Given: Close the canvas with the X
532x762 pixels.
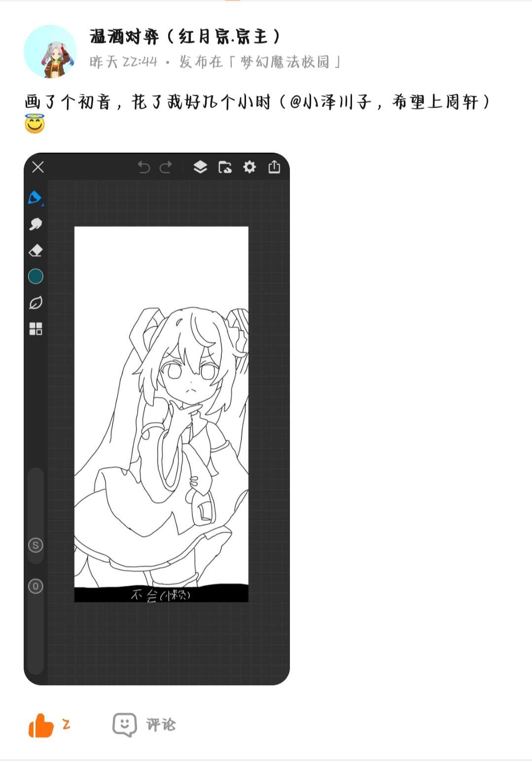Looking at the screenshot, I should click(38, 167).
